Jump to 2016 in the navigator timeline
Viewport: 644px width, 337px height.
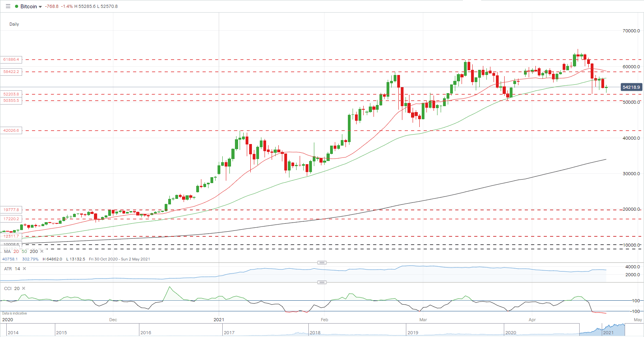coord(146,333)
